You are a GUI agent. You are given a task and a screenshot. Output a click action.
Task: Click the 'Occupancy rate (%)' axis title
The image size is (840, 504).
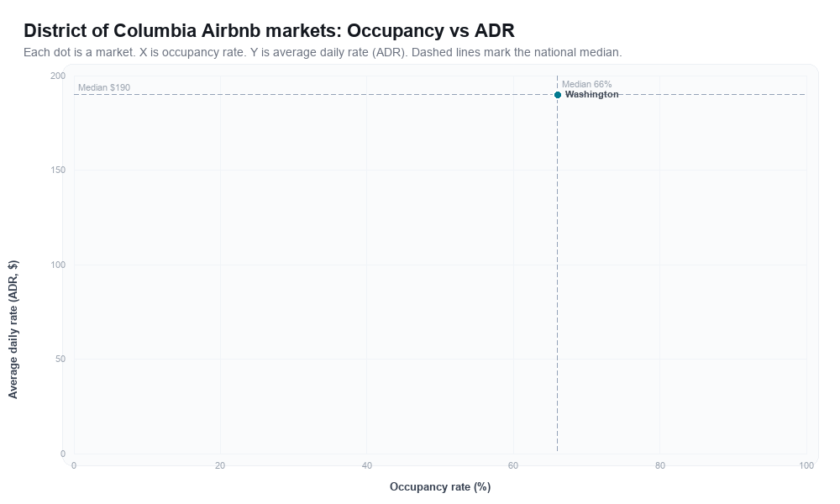(x=440, y=486)
